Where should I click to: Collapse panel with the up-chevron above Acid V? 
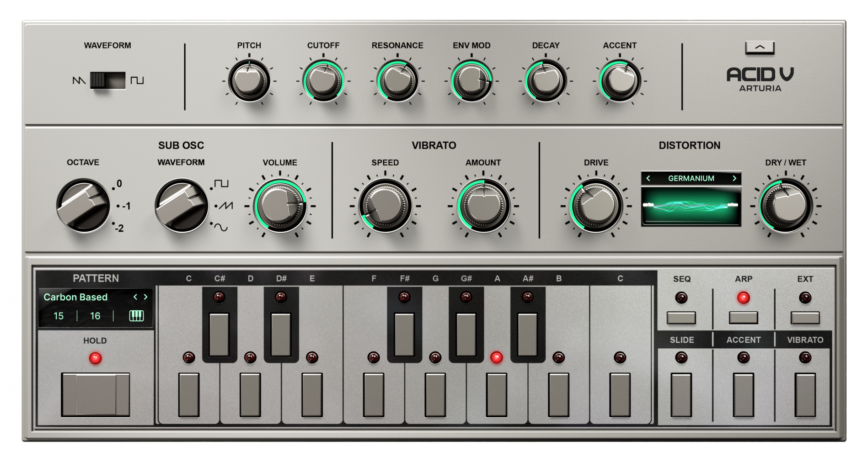click(760, 48)
